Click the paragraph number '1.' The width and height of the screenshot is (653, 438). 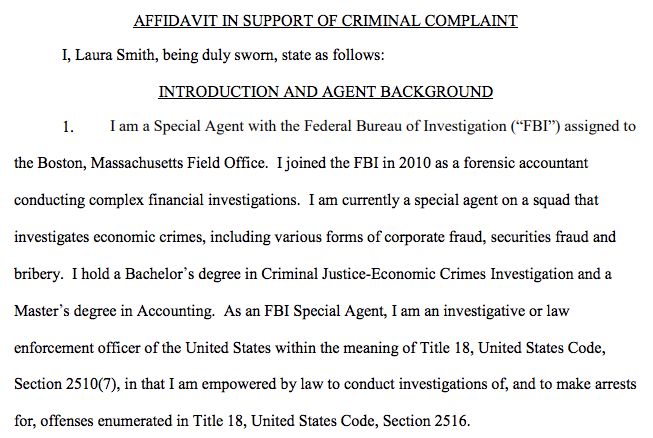68,127
